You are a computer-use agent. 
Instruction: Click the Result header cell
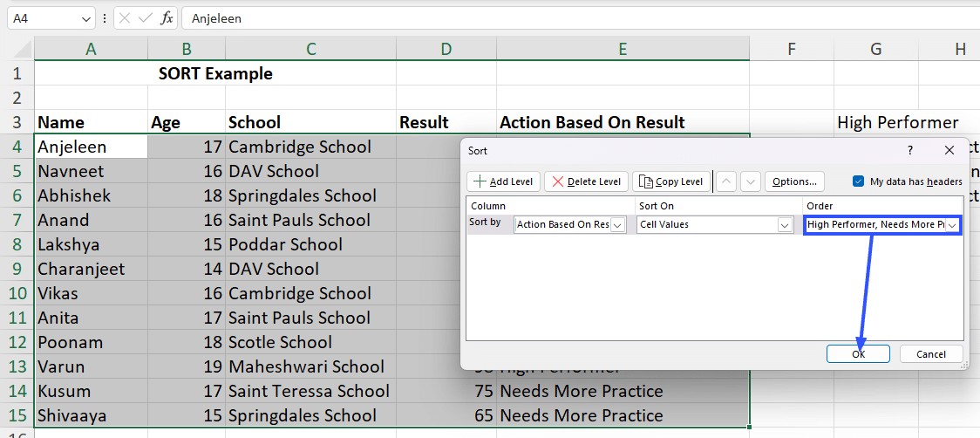point(446,122)
